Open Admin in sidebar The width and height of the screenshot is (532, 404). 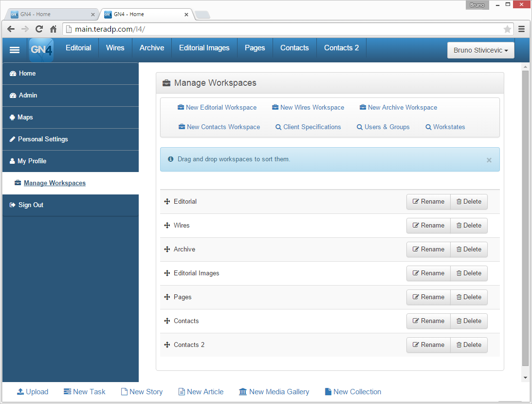(x=71, y=96)
